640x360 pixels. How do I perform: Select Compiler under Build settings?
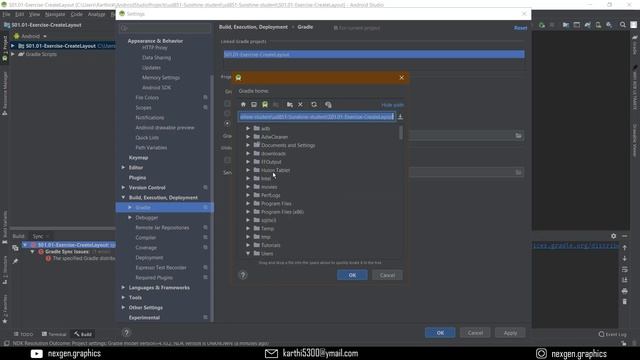pos(146,238)
